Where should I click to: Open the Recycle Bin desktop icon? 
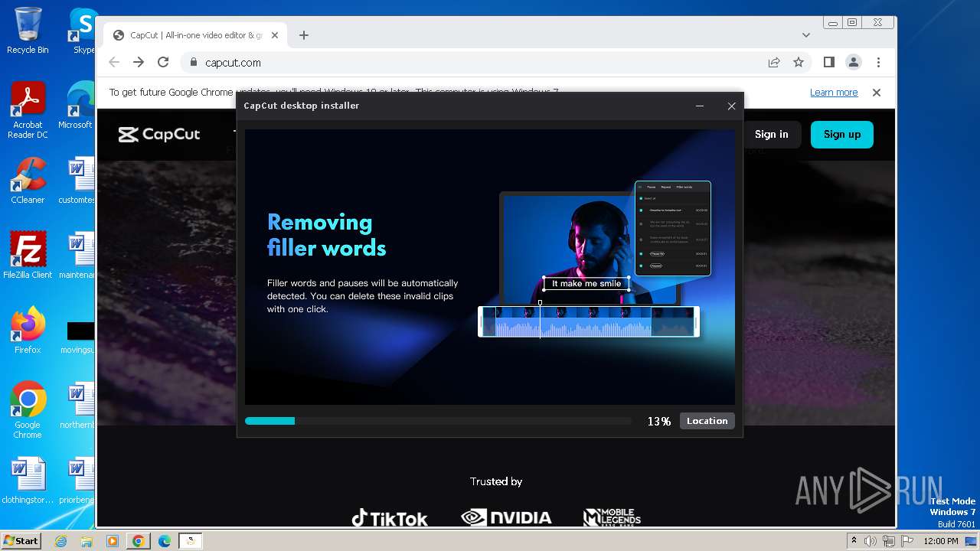tap(28, 31)
